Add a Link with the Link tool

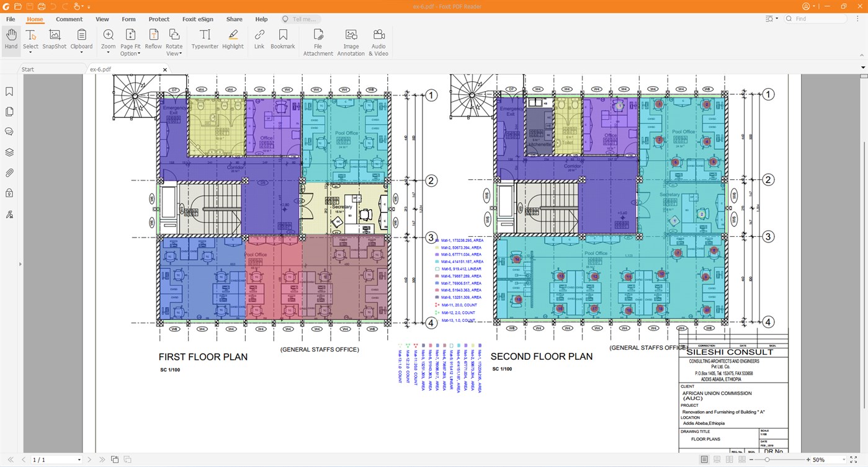pyautogui.click(x=259, y=38)
